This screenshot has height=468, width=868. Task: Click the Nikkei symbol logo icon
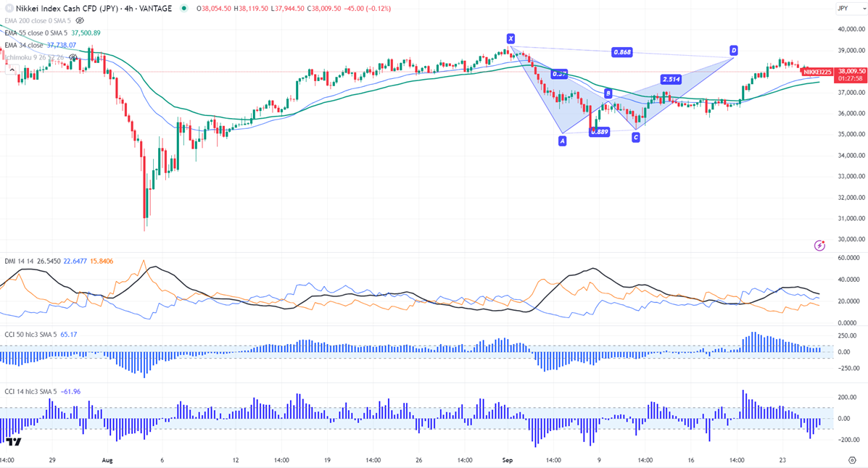[9, 8]
